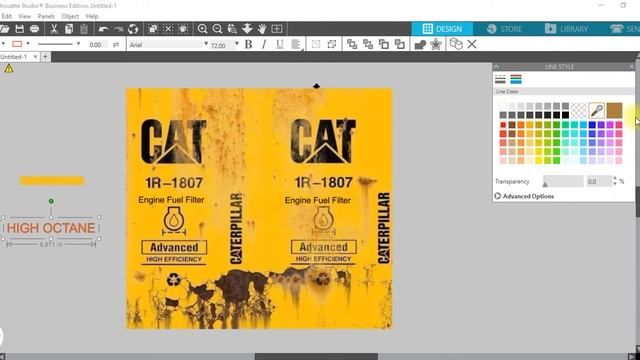Cut selection with scissors icon

coord(54,29)
